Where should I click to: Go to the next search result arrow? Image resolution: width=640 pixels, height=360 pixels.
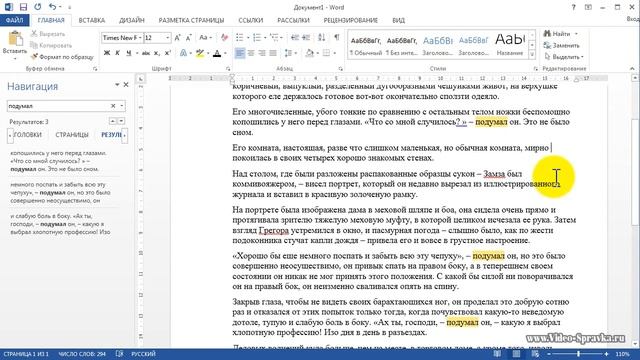121,122
